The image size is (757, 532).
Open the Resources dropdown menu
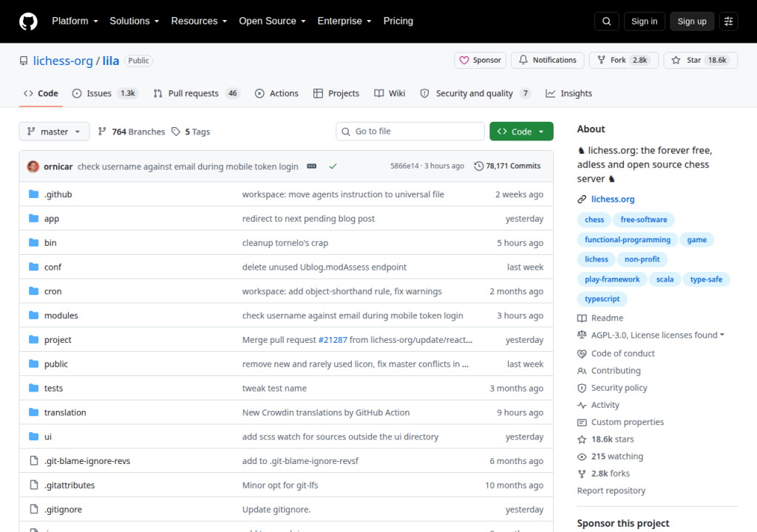click(199, 21)
